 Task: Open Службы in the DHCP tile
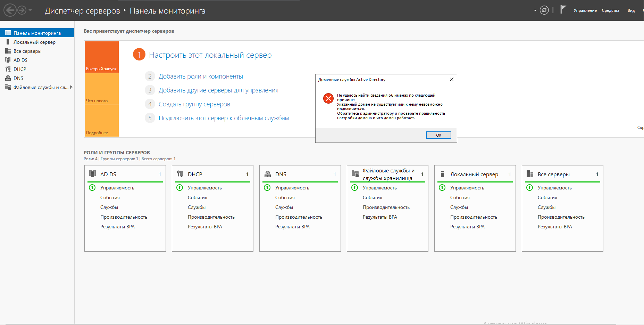(x=196, y=207)
